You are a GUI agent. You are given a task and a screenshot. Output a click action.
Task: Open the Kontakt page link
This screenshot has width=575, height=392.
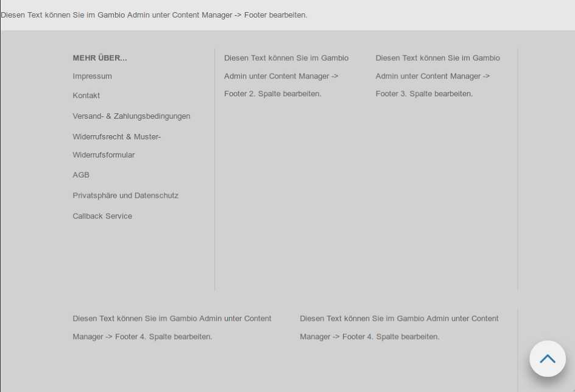click(86, 96)
